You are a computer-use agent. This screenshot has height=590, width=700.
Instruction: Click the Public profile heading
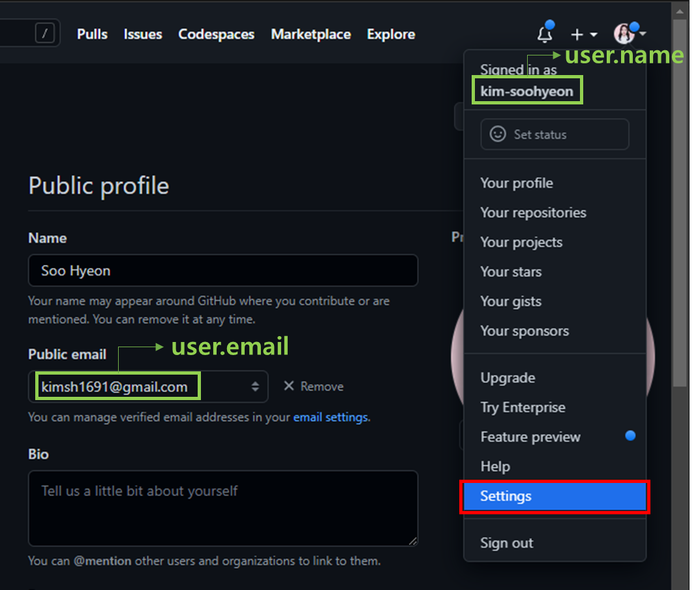[x=99, y=186]
